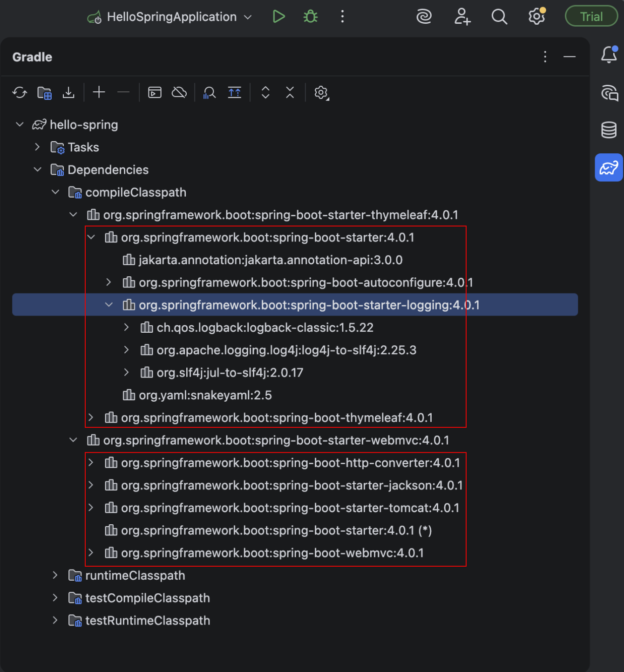Select the Dependencies label

coord(108,170)
